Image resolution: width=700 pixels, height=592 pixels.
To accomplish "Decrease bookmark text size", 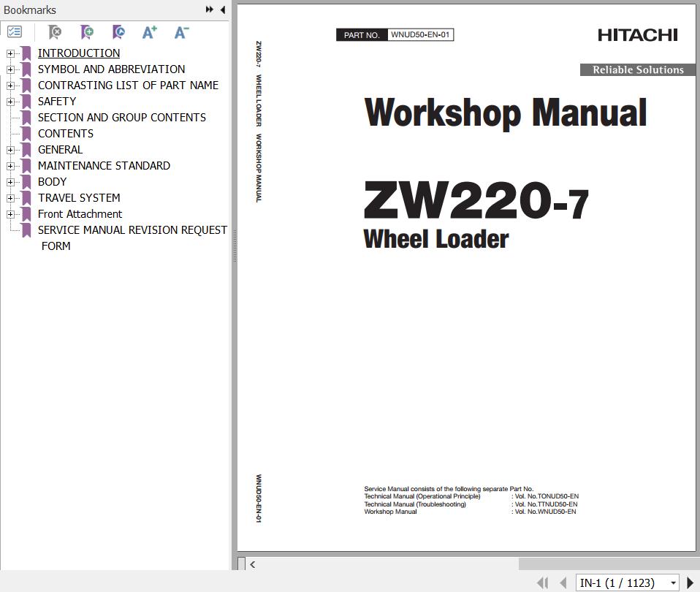I will (181, 32).
